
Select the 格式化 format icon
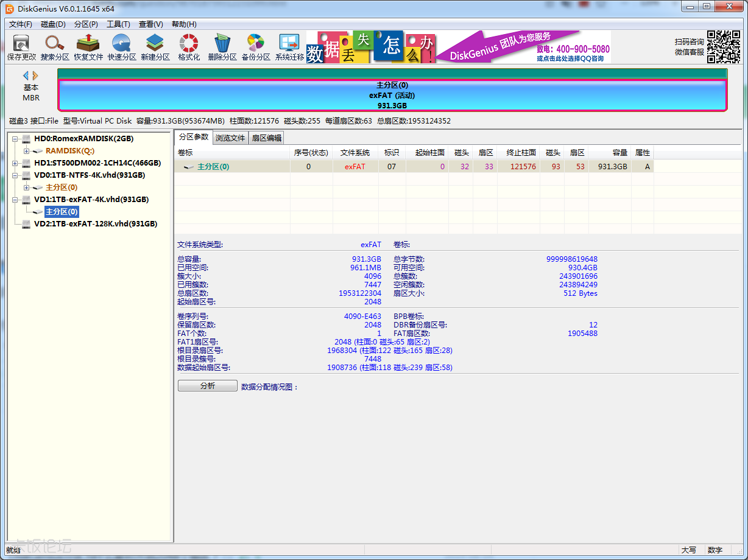tap(188, 46)
